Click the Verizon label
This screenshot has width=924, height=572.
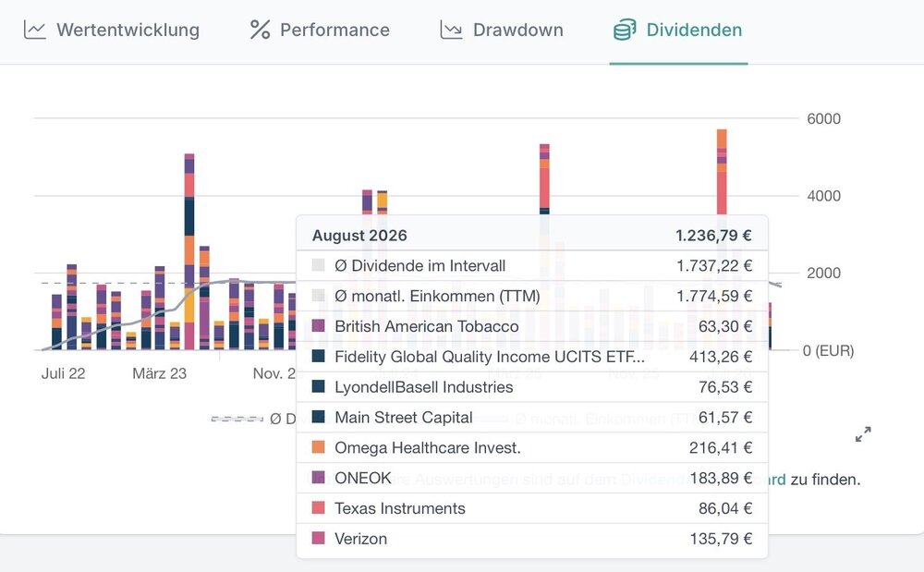360,539
